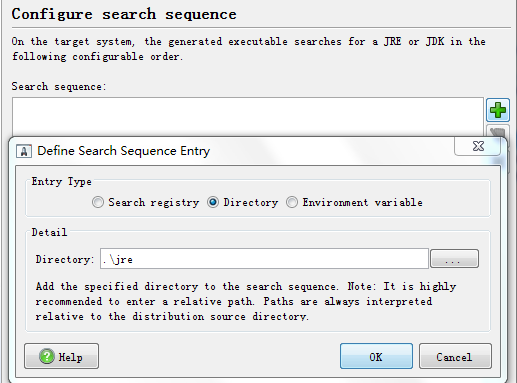Image resolution: width=517 pixels, height=383 pixels.
Task: Click into the Directory text field
Action: [264, 258]
